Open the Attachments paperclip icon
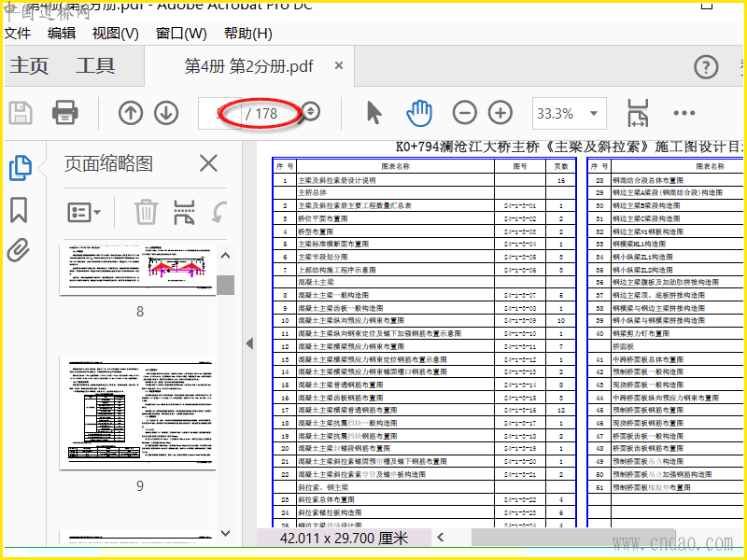747x560 pixels. [19, 249]
